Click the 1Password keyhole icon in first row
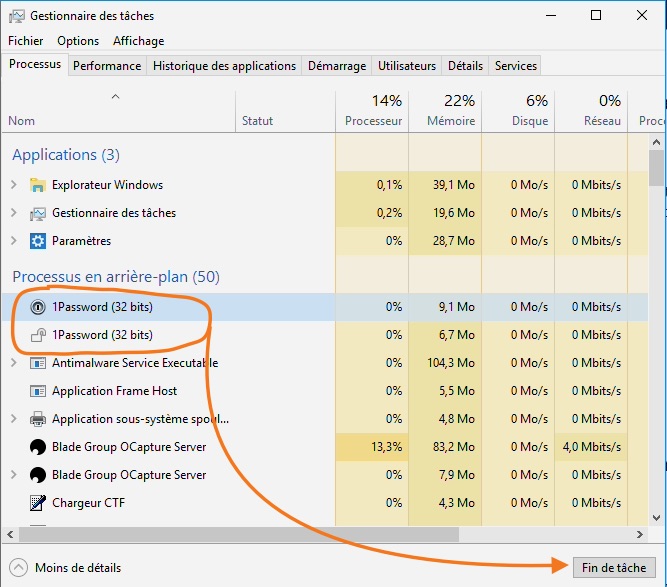The image size is (667, 587). pos(38,307)
